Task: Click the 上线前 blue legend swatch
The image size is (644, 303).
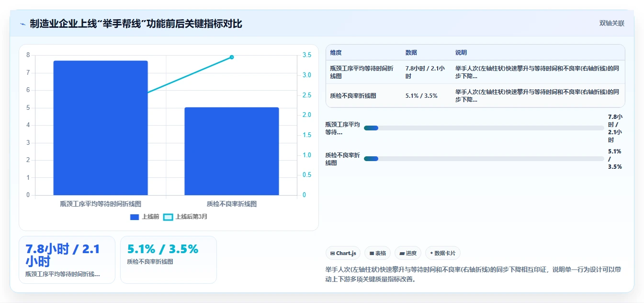Action: click(135, 217)
